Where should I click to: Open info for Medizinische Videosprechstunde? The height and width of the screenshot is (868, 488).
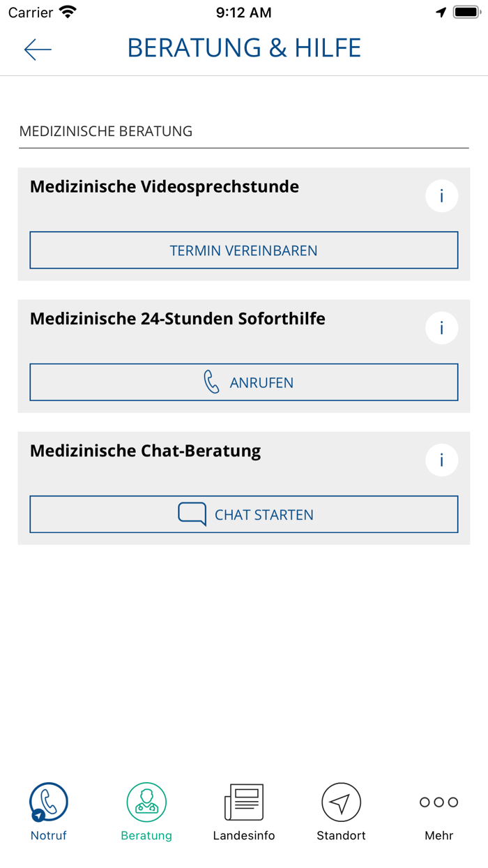441,196
